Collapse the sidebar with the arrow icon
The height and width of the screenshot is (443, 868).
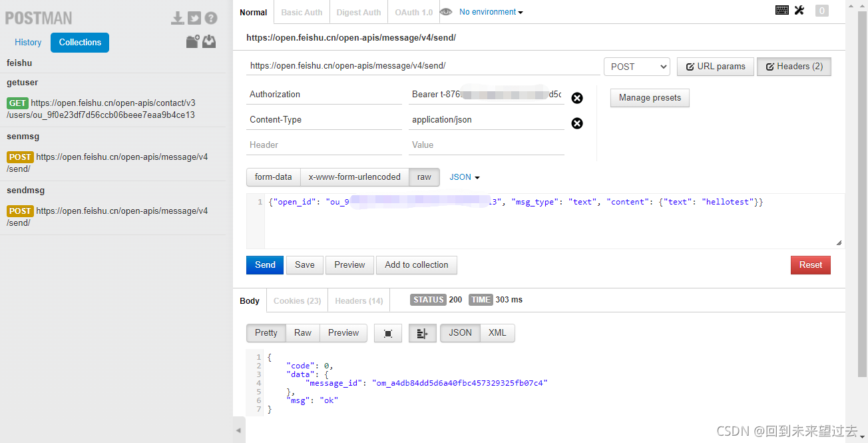[x=239, y=430]
